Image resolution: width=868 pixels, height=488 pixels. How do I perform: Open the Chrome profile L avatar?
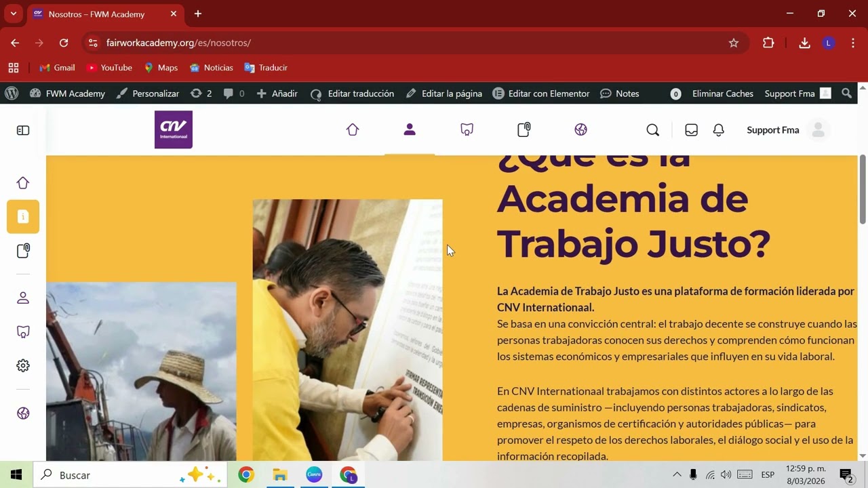828,43
